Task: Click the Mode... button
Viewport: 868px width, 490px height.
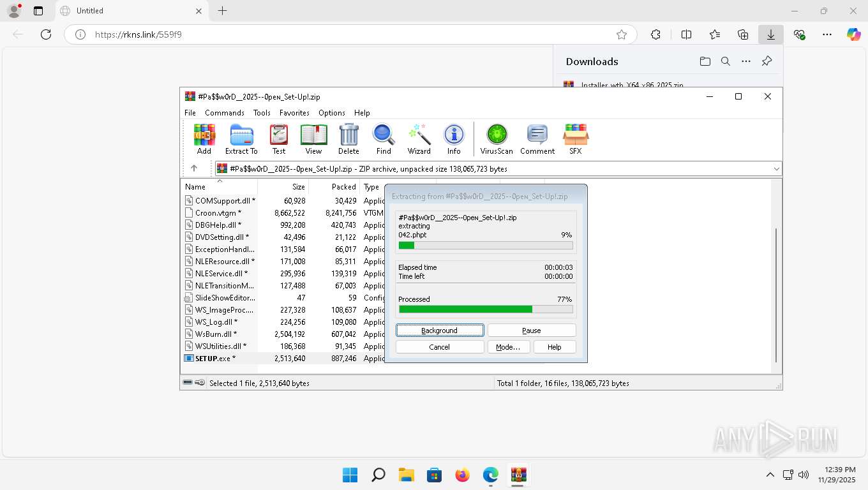Action: point(508,347)
